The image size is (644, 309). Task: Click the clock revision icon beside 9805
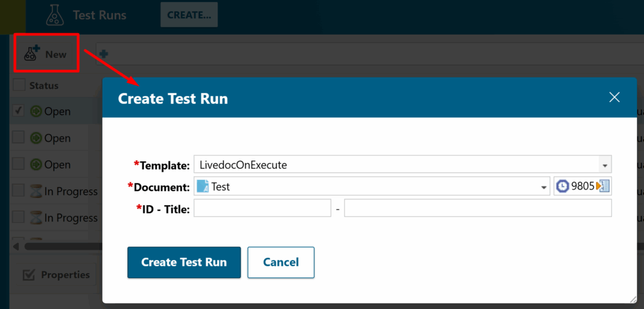pos(562,186)
